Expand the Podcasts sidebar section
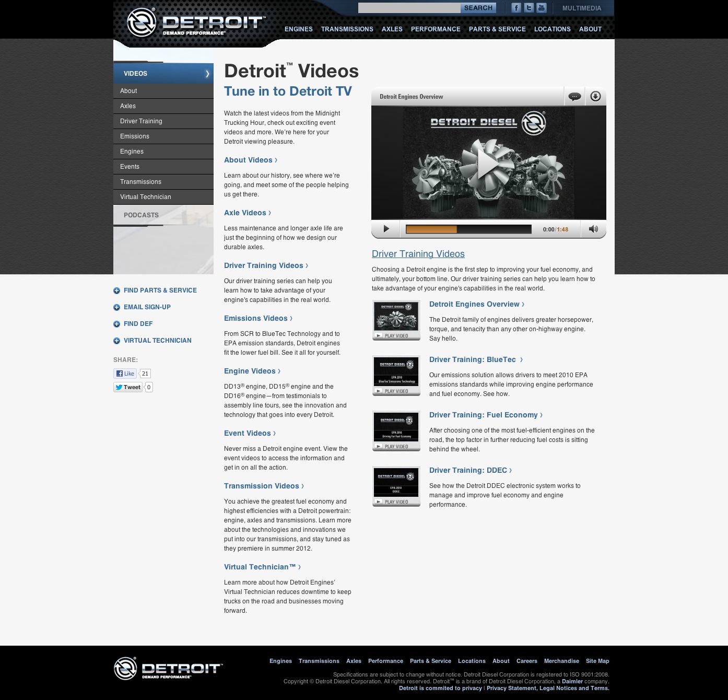 pos(163,215)
